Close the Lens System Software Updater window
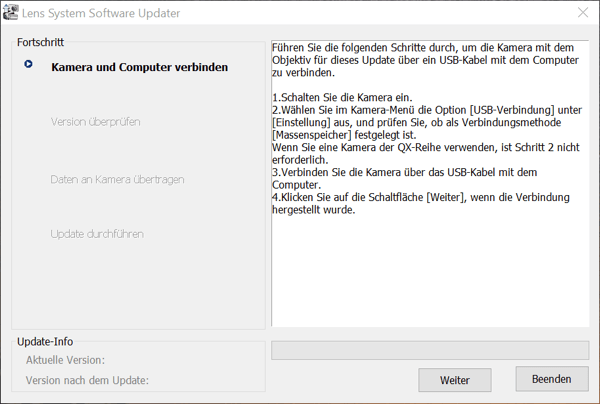This screenshot has height=404, width=600. pyautogui.click(x=582, y=12)
